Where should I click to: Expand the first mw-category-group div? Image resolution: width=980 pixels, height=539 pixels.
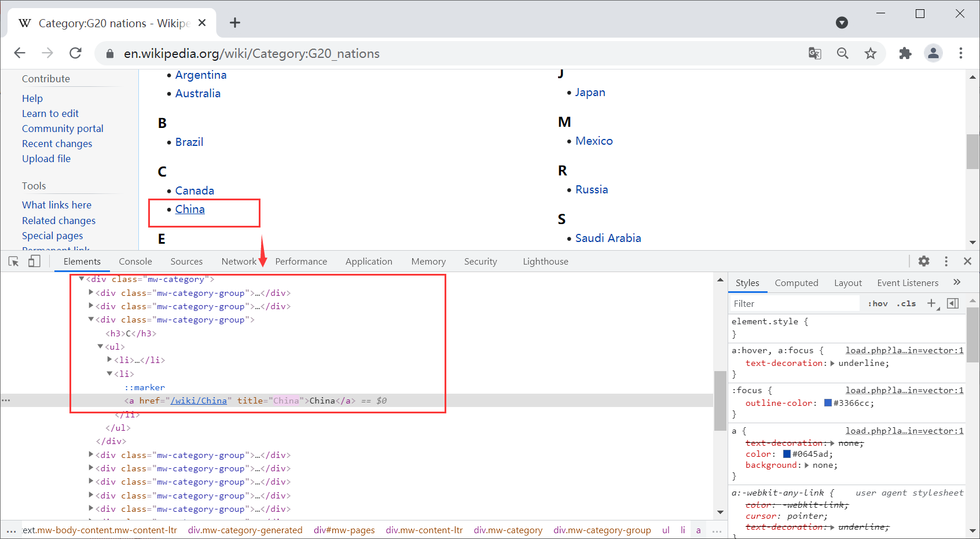coord(91,292)
